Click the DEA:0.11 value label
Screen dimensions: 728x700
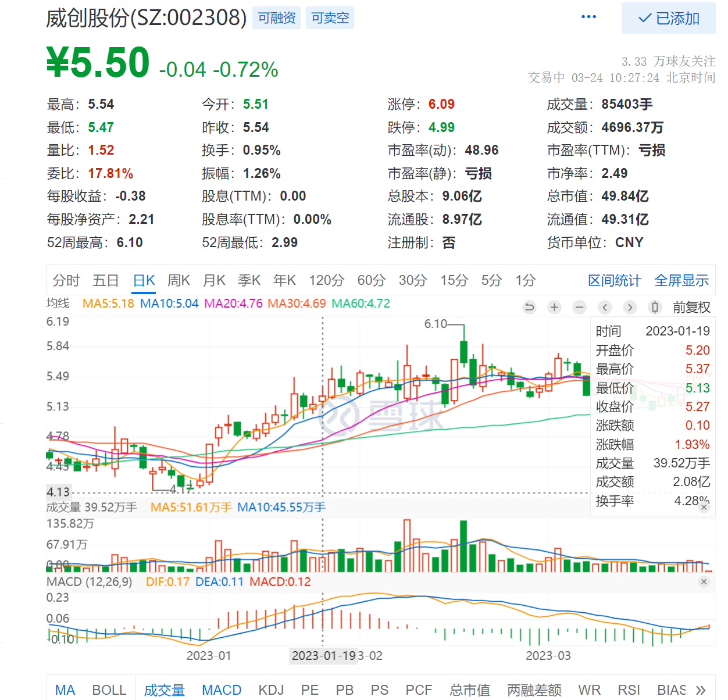[219, 582]
